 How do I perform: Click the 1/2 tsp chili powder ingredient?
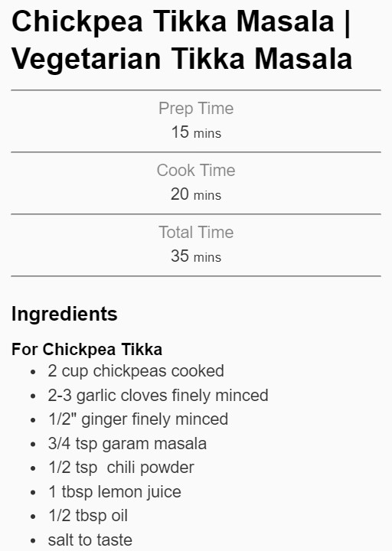tap(121, 468)
